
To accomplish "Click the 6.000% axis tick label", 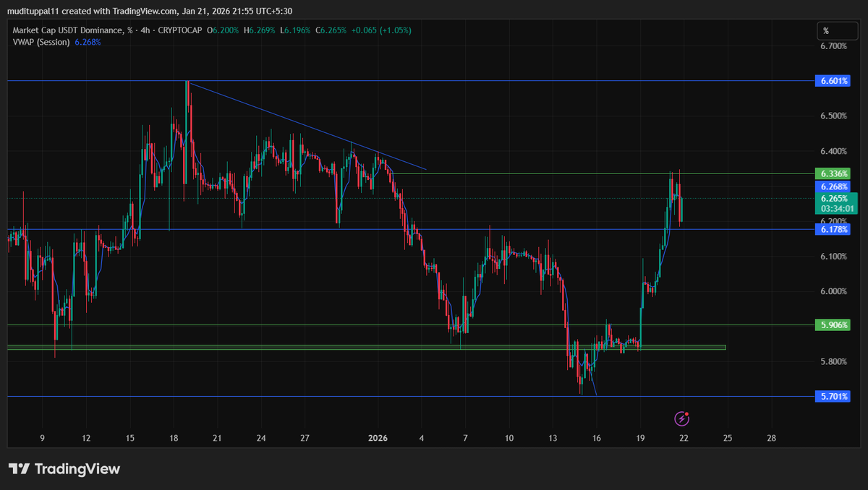I will click(833, 291).
